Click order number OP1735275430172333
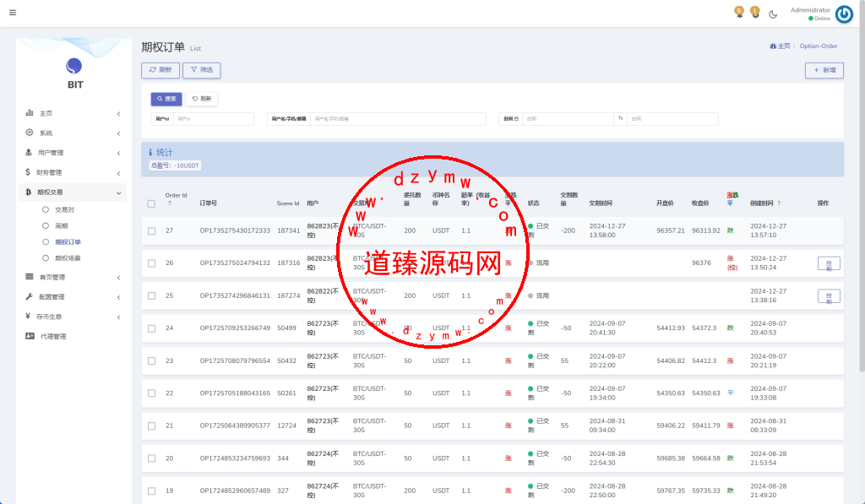Screen dimensions: 865x504 pos(235,230)
